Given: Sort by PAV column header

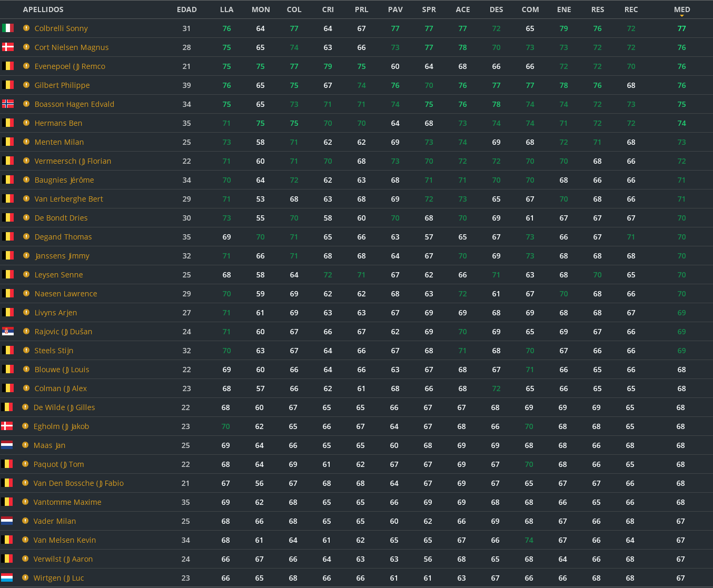Looking at the screenshot, I should pyautogui.click(x=395, y=9).
